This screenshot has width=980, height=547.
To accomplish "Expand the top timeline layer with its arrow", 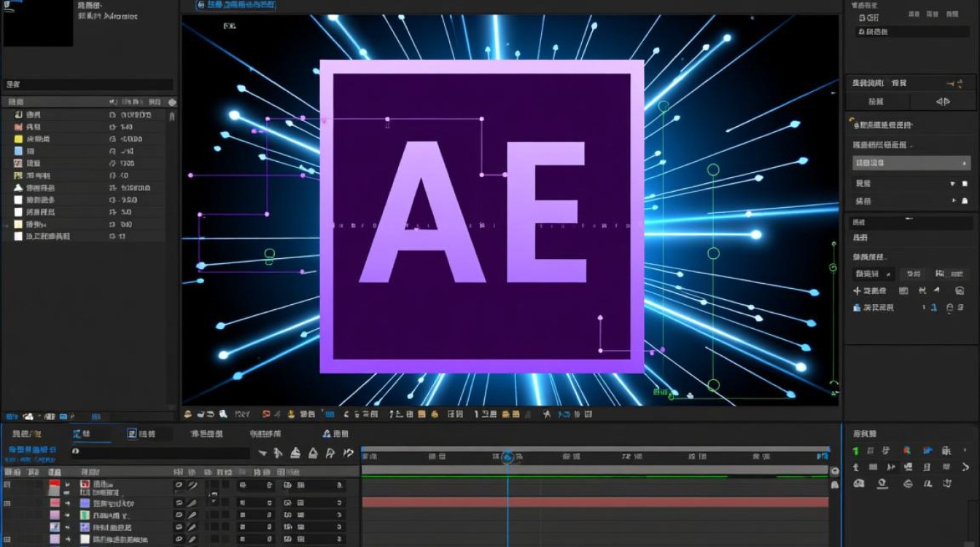I will (x=68, y=485).
